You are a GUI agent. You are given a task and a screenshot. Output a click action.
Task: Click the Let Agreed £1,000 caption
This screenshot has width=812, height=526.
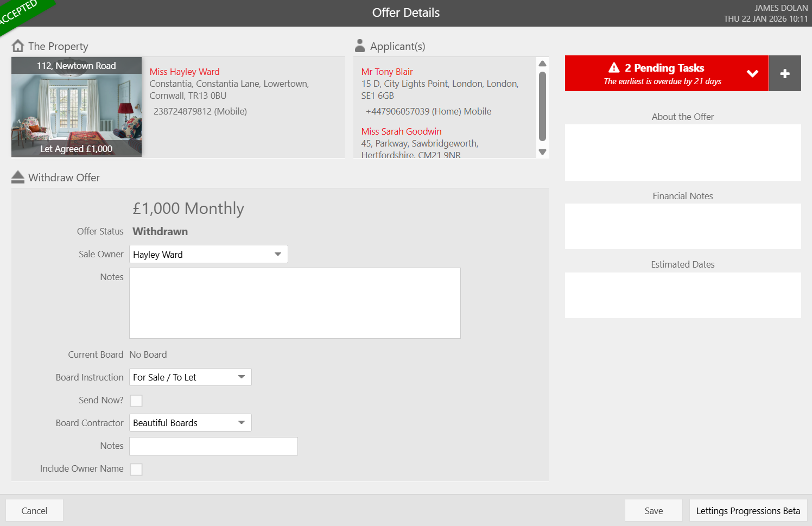coord(77,149)
